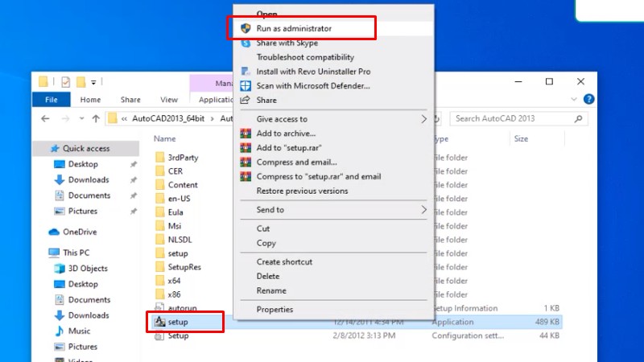Image resolution: width=644 pixels, height=362 pixels.
Task: Open the recent locations dropdown arrow
Action: pos(80,118)
